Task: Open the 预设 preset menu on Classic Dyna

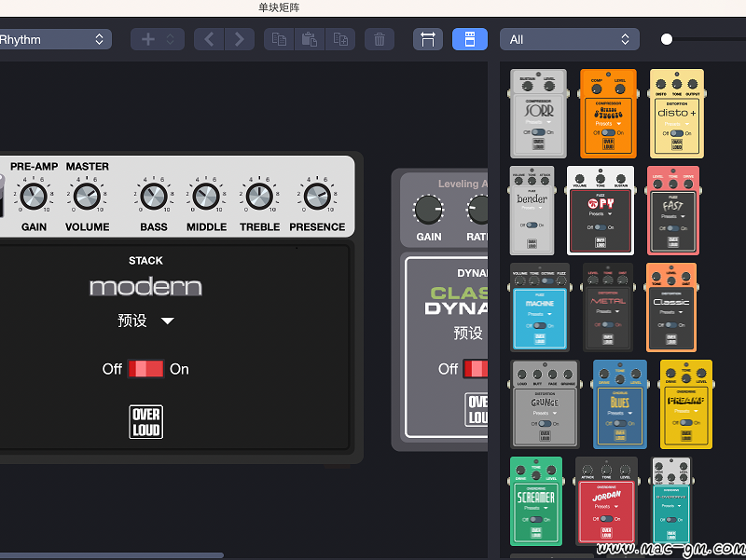Action: coord(469,333)
